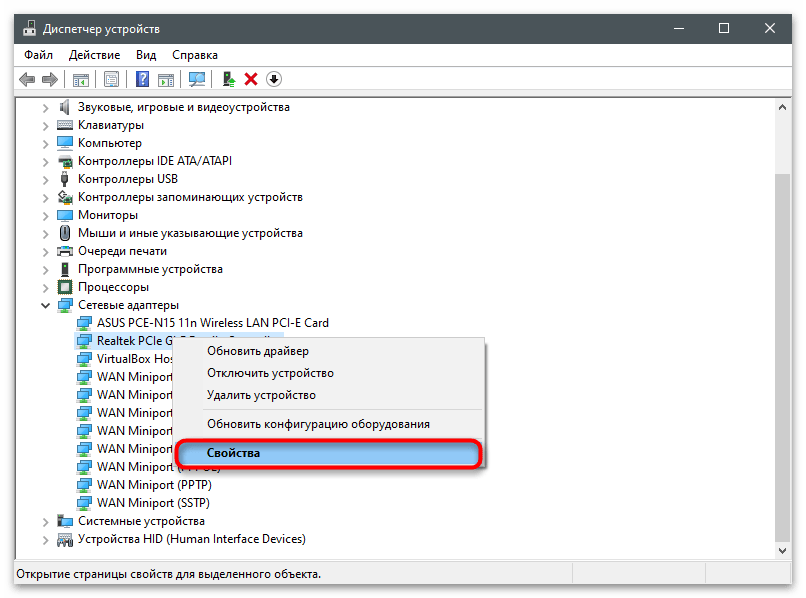Click the USB plug icon beside Контроллеры USB
806x598 pixels.
click(64, 179)
